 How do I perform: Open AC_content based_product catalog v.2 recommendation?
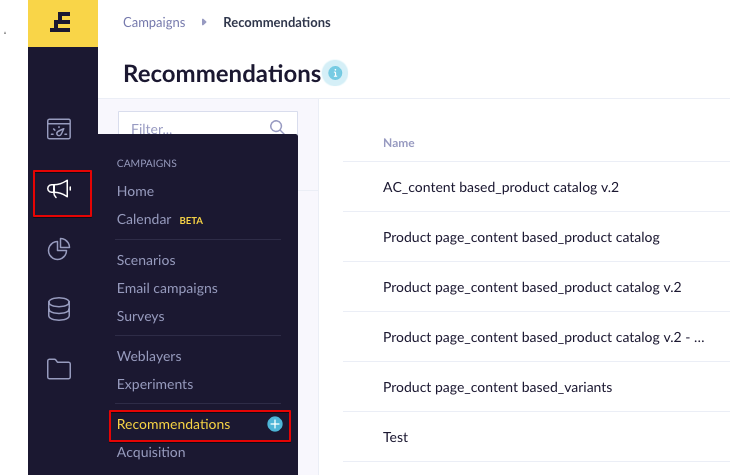click(x=501, y=187)
